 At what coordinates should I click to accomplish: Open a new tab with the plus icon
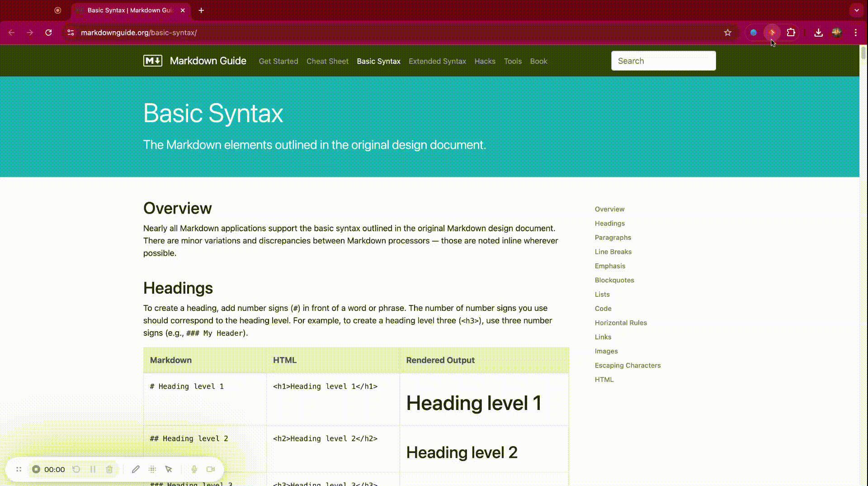(201, 10)
